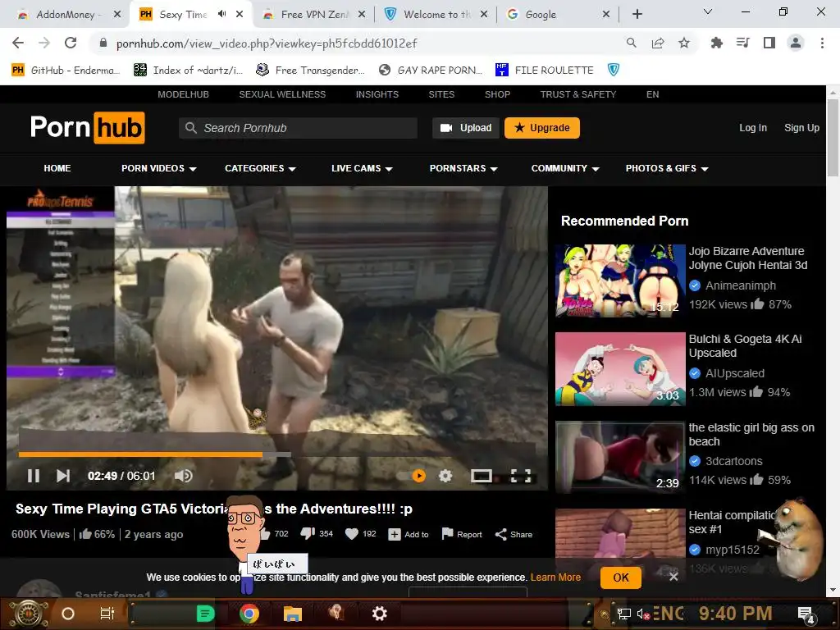
Task: Open the Chrome three-dot menu
Action: (822, 43)
